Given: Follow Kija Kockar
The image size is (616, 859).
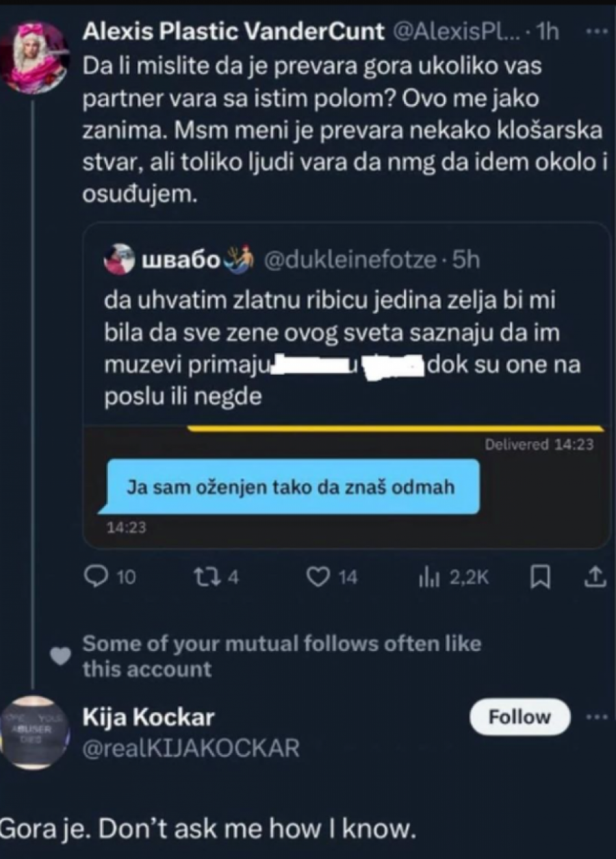Looking at the screenshot, I should tap(519, 717).
